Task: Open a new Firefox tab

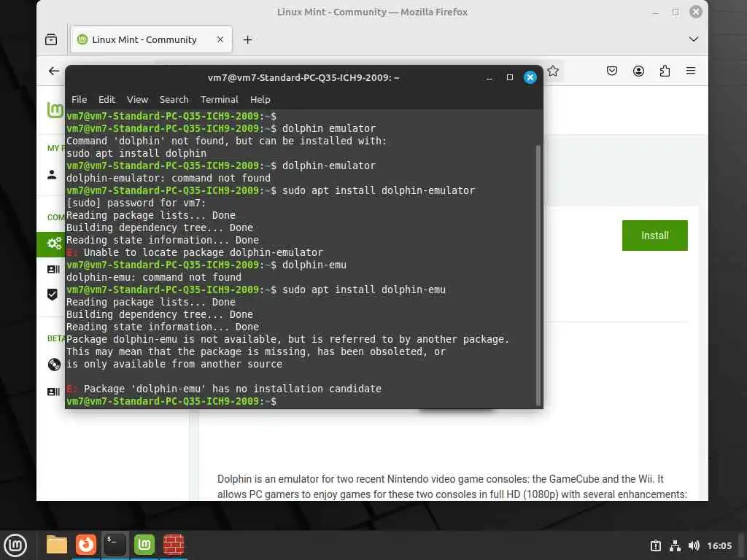Action: (247, 40)
